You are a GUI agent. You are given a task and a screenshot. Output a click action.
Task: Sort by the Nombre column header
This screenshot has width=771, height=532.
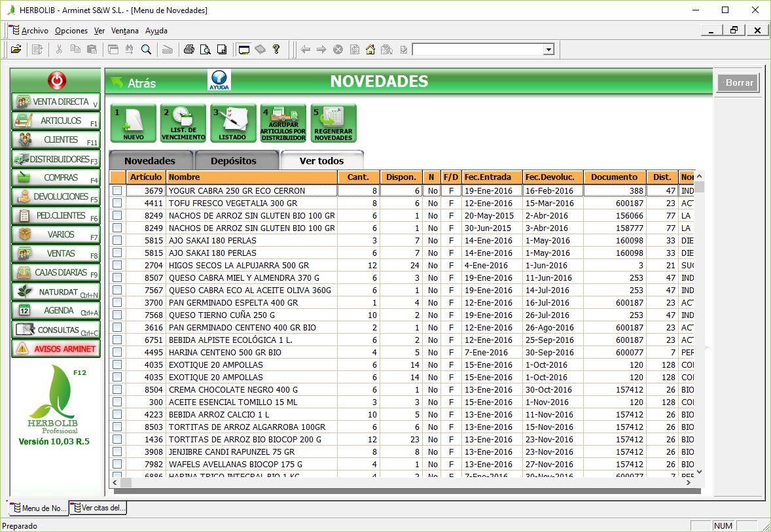click(252, 177)
